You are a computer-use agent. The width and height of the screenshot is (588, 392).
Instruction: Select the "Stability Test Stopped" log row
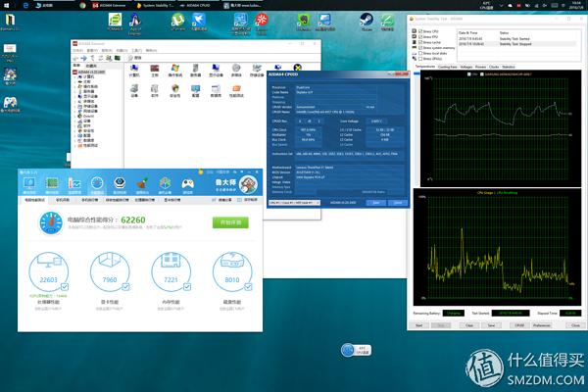pyautogui.click(x=516, y=44)
